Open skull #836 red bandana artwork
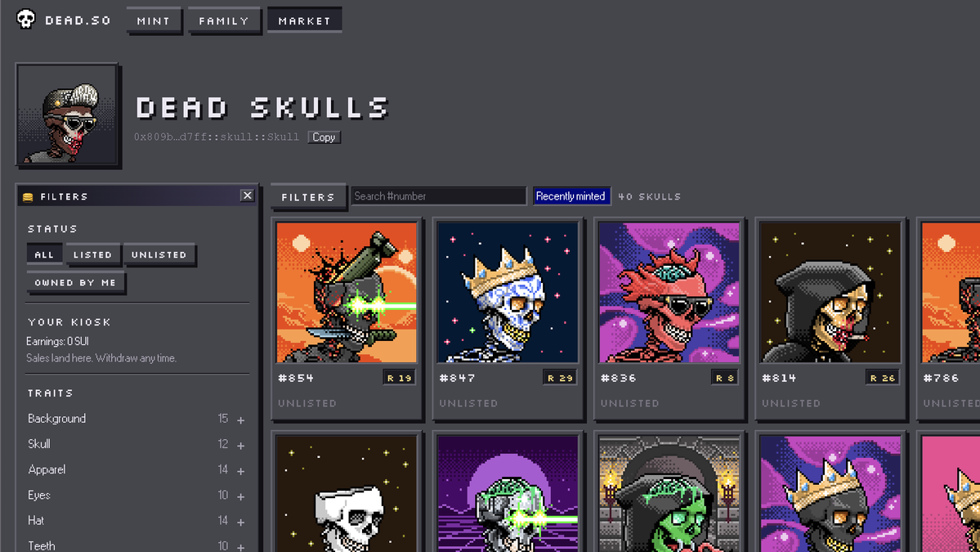The height and width of the screenshot is (552, 980). (669, 293)
